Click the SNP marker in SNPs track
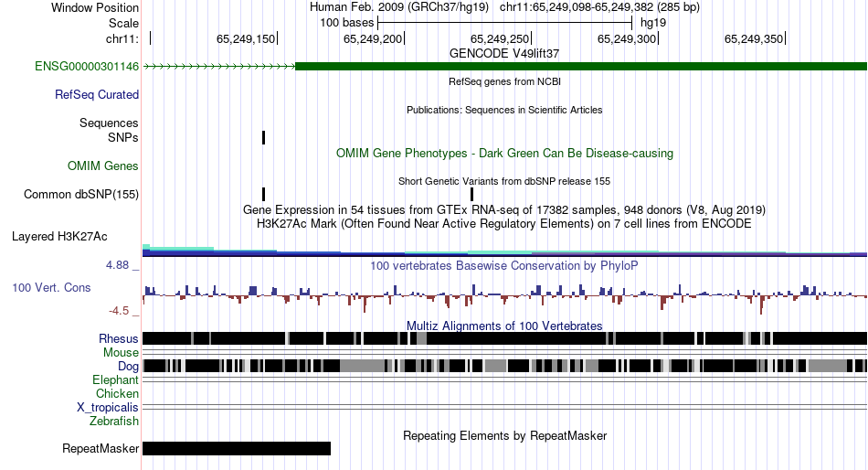The width and height of the screenshot is (868, 470). [x=263, y=137]
